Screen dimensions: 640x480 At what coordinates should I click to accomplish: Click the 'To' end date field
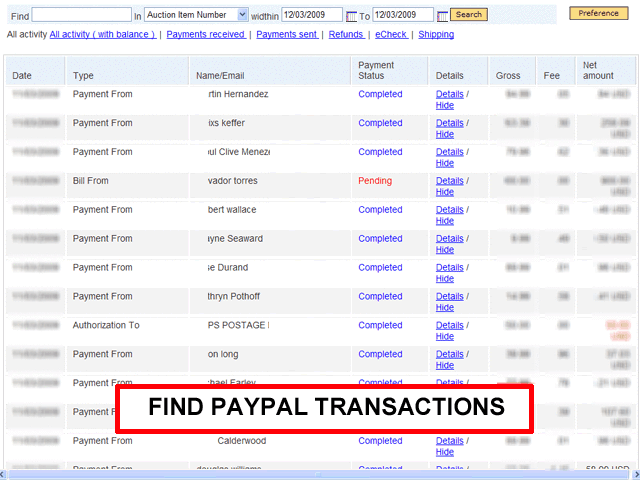tap(403, 15)
